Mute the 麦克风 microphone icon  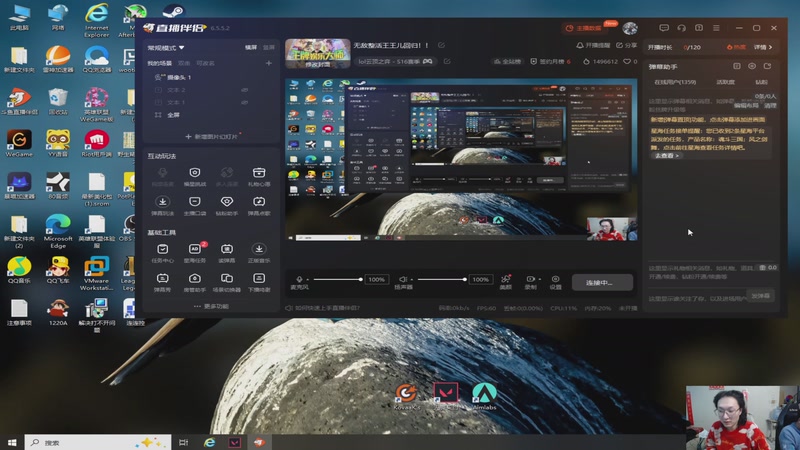(x=299, y=279)
